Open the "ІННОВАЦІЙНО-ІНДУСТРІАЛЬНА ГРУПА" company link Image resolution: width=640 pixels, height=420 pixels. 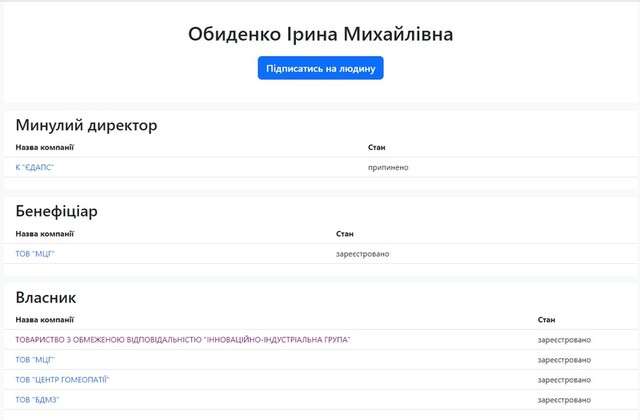click(x=183, y=340)
